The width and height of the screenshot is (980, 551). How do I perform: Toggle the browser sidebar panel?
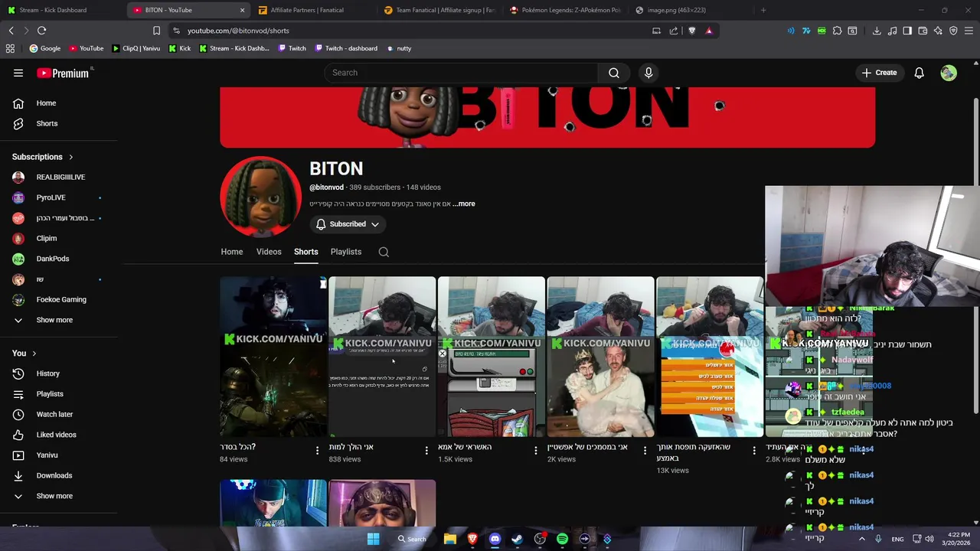(907, 31)
